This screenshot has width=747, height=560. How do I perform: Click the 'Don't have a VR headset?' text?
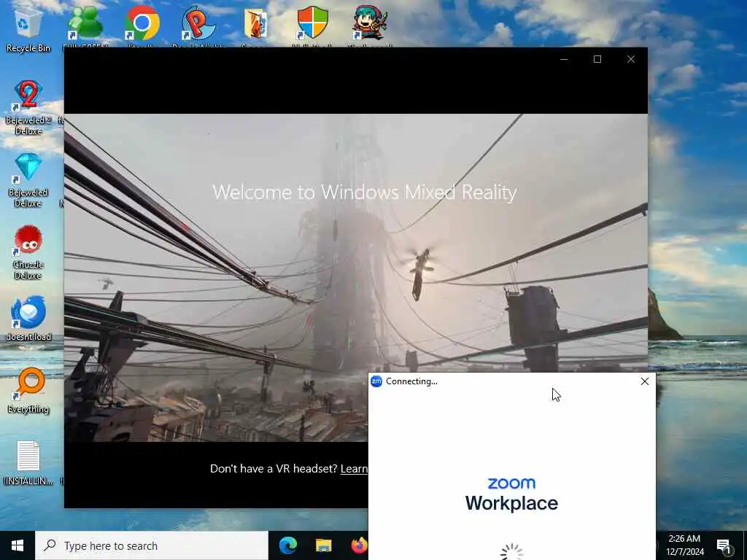click(274, 469)
